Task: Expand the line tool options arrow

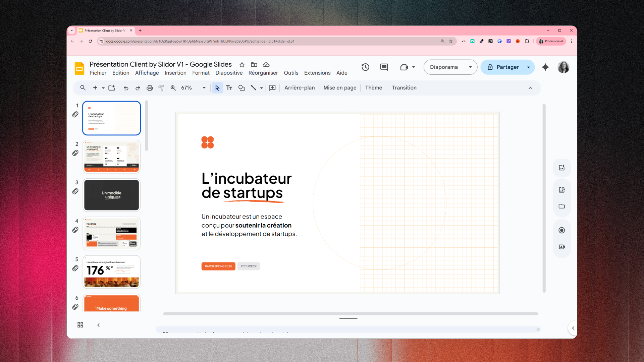Action: [261, 88]
